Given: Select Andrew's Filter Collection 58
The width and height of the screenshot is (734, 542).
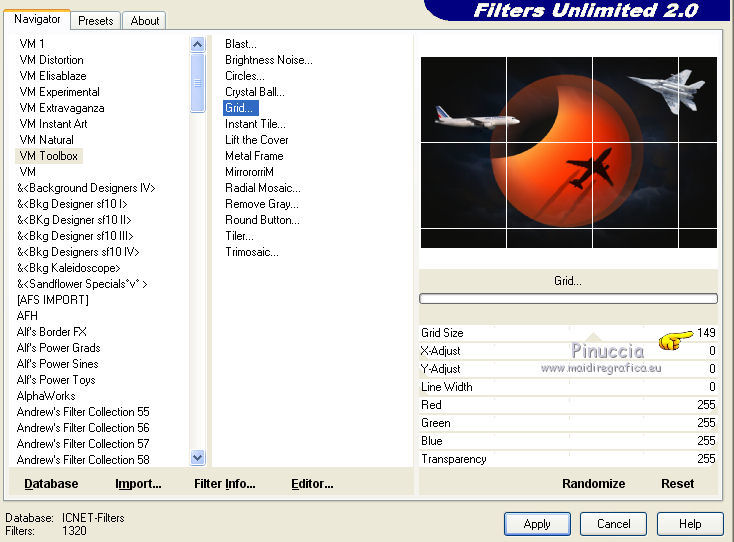Looking at the screenshot, I should click(x=83, y=460).
